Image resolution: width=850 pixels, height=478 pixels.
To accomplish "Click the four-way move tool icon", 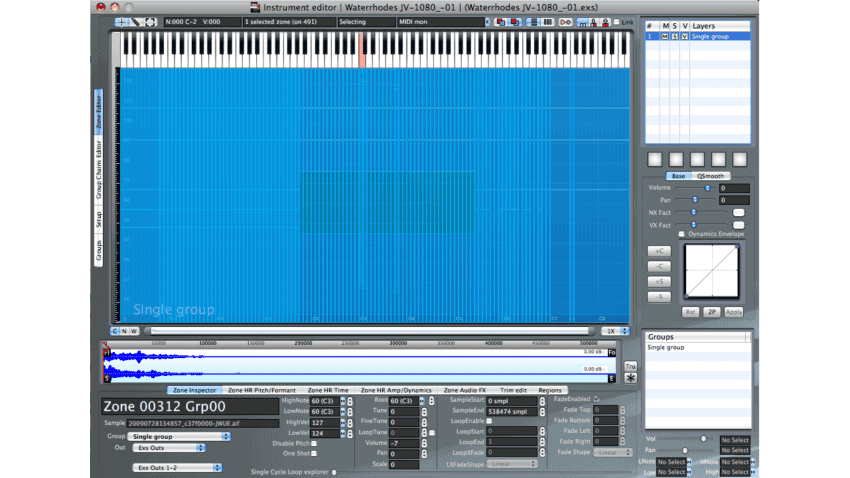I will click(x=150, y=21).
